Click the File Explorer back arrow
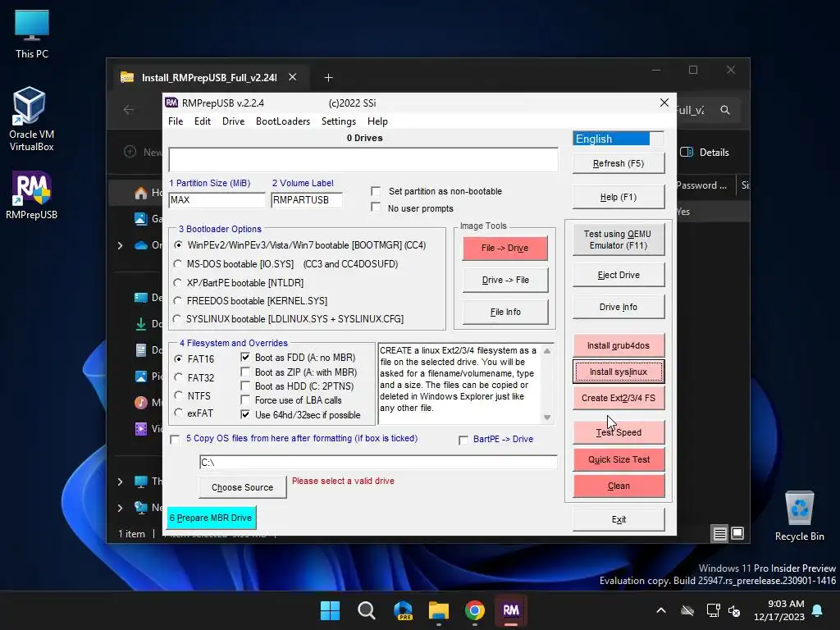 click(x=129, y=110)
